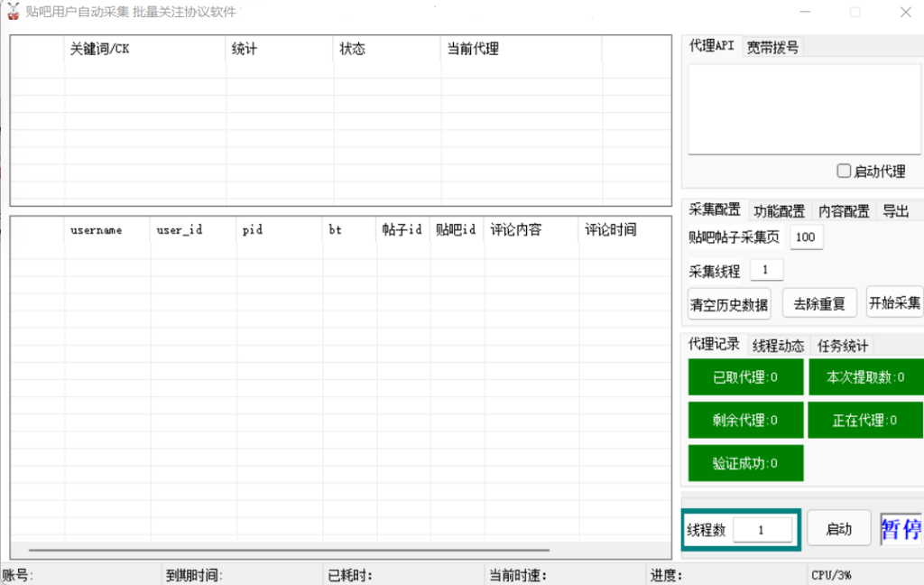
Task: Start collecting with 开始采集 button
Action: 894,303
